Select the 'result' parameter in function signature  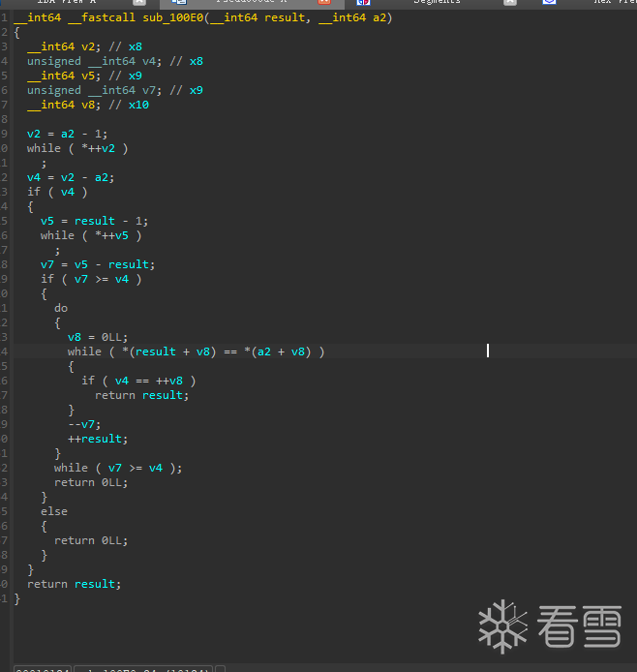(x=285, y=17)
